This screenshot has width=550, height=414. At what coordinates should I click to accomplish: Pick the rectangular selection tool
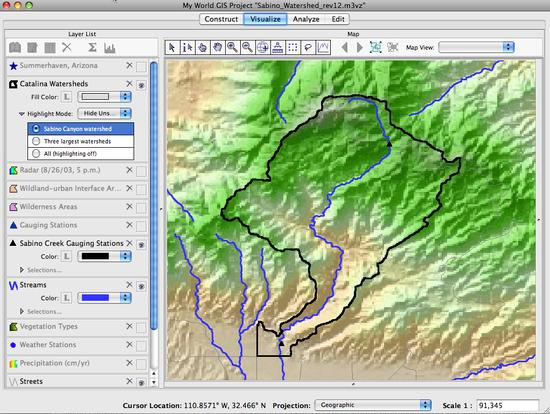293,47
